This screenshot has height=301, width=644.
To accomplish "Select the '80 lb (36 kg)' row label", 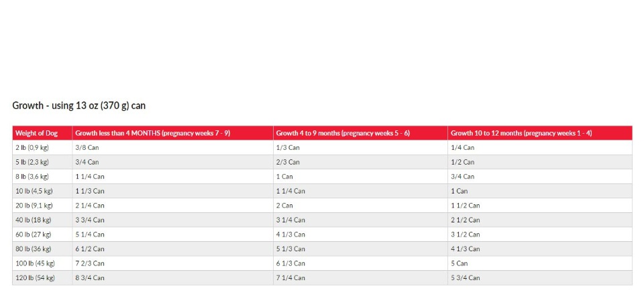I will pos(33,249).
